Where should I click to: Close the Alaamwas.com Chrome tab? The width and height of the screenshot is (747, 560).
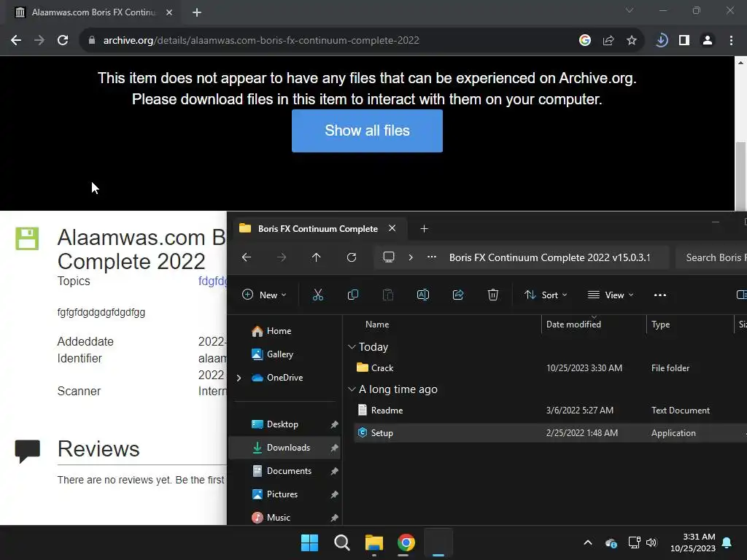[169, 12]
